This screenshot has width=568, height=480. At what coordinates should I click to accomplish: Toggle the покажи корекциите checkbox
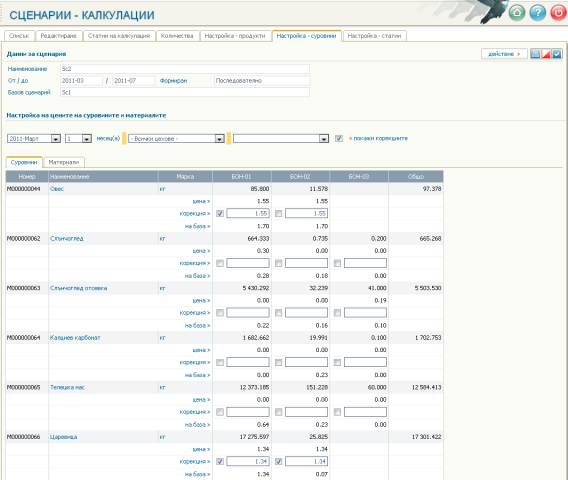tap(339, 138)
